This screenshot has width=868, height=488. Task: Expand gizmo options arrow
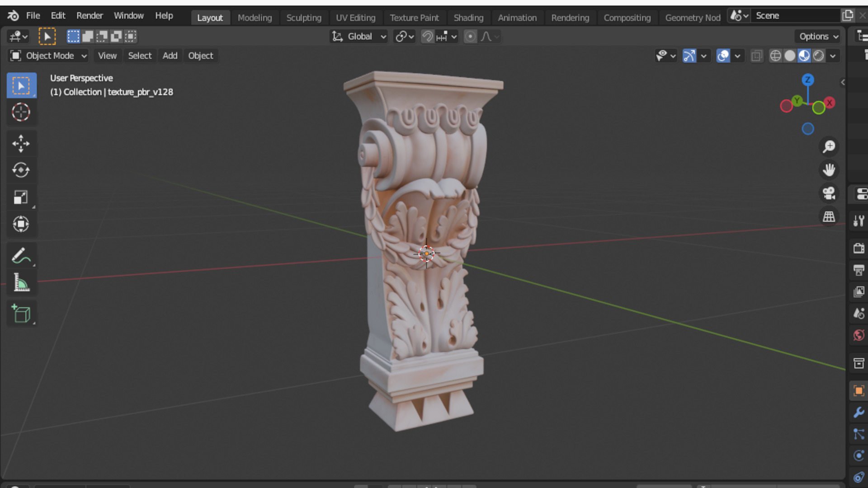[703, 56]
